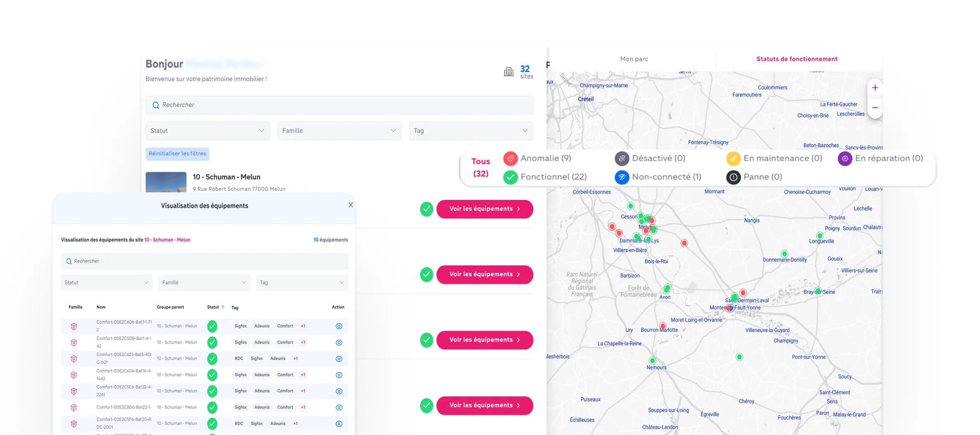This screenshot has width=980, height=435.
Task: Click the building sites counter icon
Action: (x=508, y=72)
